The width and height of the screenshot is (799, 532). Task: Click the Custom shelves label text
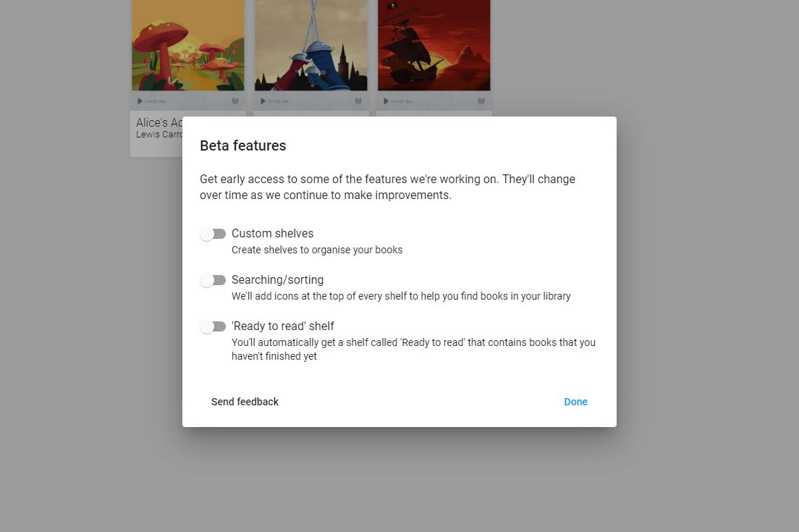point(273,233)
